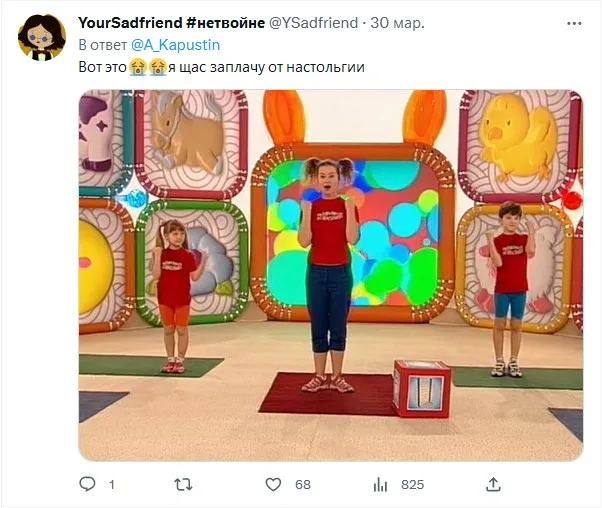This screenshot has width=602, height=508.
Task: Click the share upload arrow icon
Action: pyautogui.click(x=493, y=485)
